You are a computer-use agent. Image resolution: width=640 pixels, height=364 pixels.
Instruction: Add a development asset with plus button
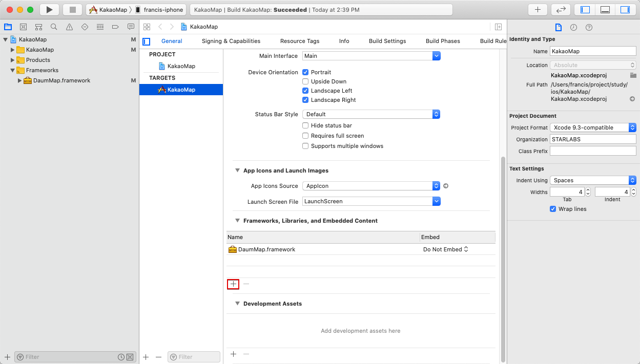(233, 354)
